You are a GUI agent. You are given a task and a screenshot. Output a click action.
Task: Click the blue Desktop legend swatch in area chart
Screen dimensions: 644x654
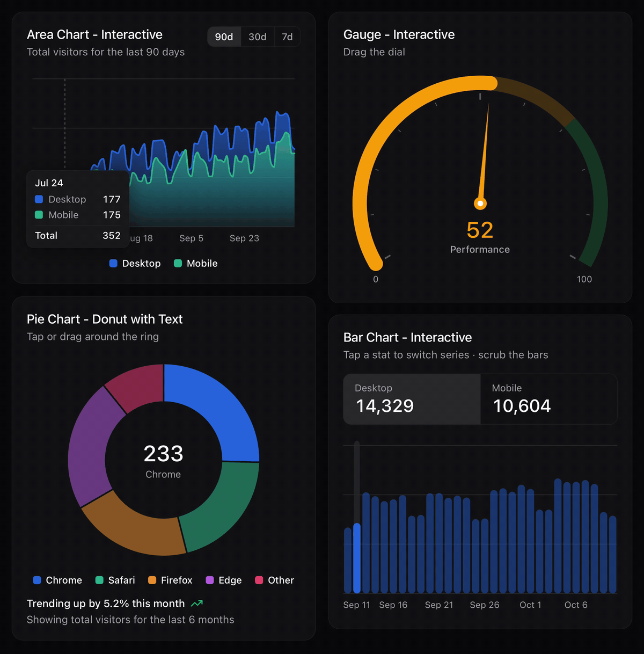point(113,263)
